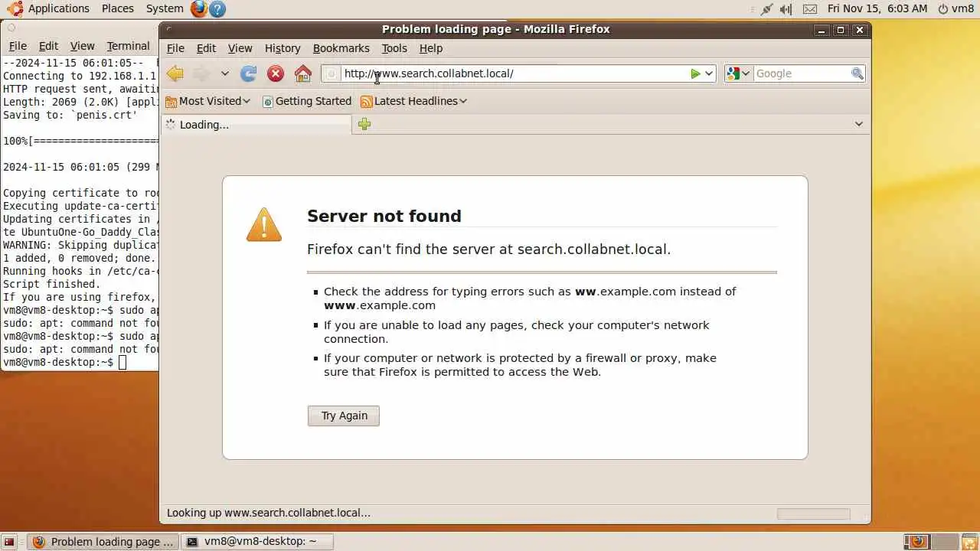Open the terminal window File menu
Screen dimensions: 980x551
point(18,46)
